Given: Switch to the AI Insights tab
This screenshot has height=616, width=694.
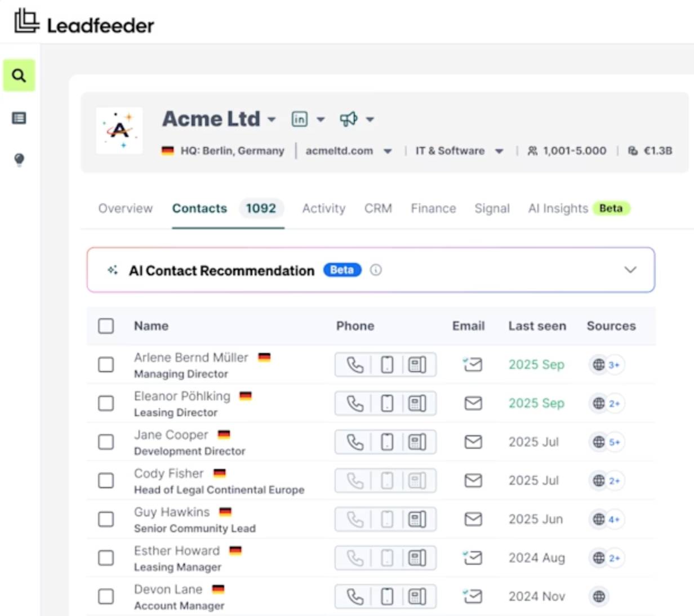Looking at the screenshot, I should point(558,208).
